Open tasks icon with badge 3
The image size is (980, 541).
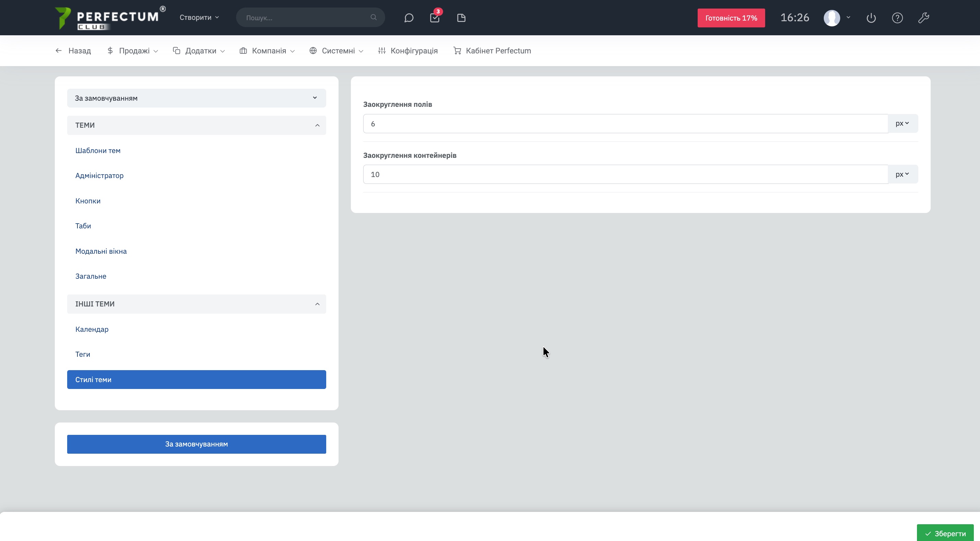click(x=435, y=18)
